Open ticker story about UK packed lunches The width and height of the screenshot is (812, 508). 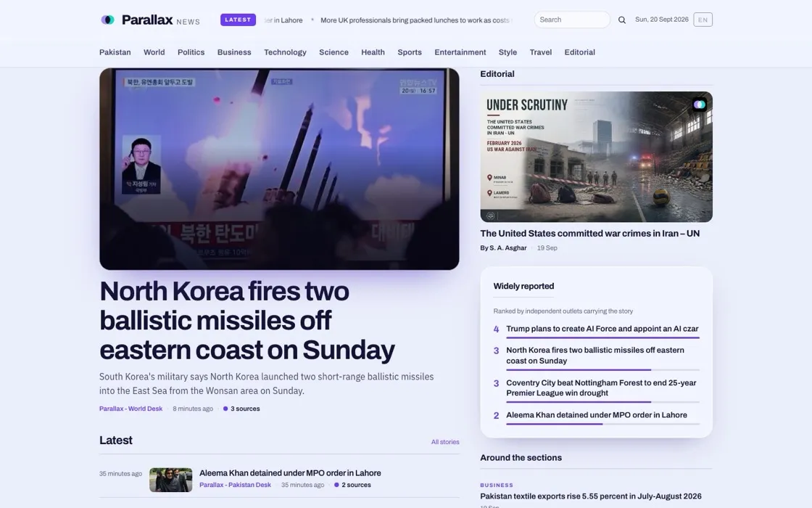415,20
